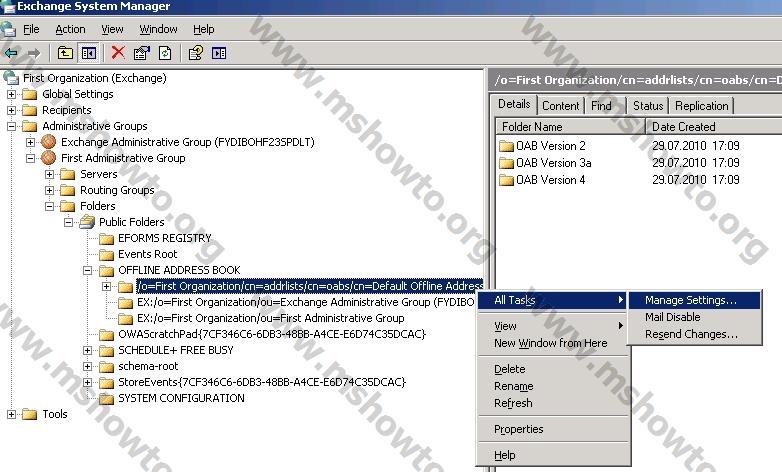Toggle the Show/Hide Console Tree icon
The width and height of the screenshot is (782, 472).
click(x=89, y=53)
